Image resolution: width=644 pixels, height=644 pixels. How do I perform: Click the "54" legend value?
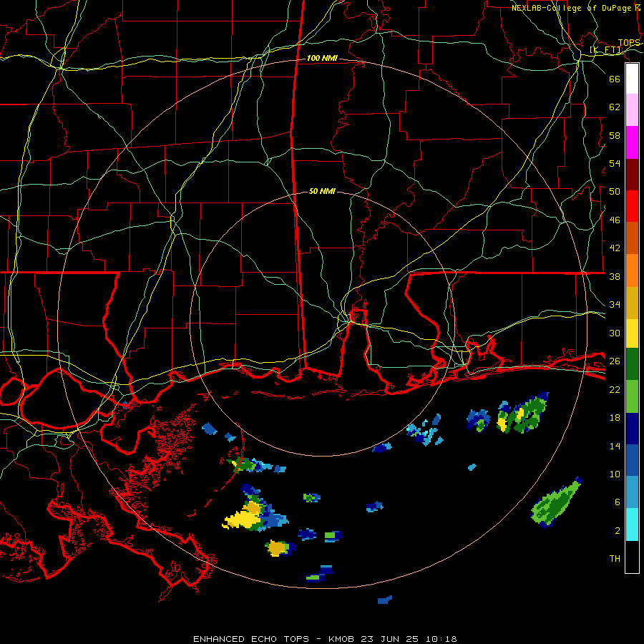click(615, 163)
